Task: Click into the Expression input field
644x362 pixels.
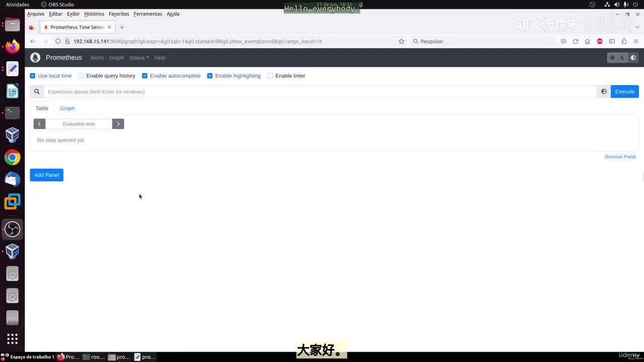Action: [x=320, y=92]
